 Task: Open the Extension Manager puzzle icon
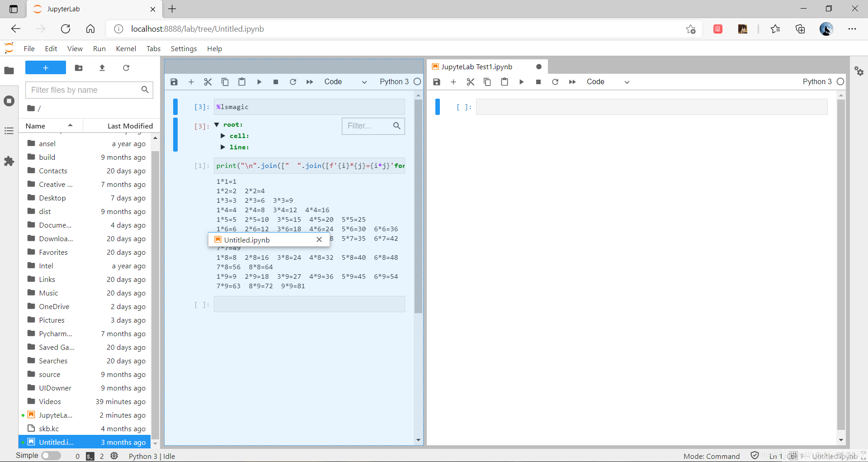pos(9,161)
